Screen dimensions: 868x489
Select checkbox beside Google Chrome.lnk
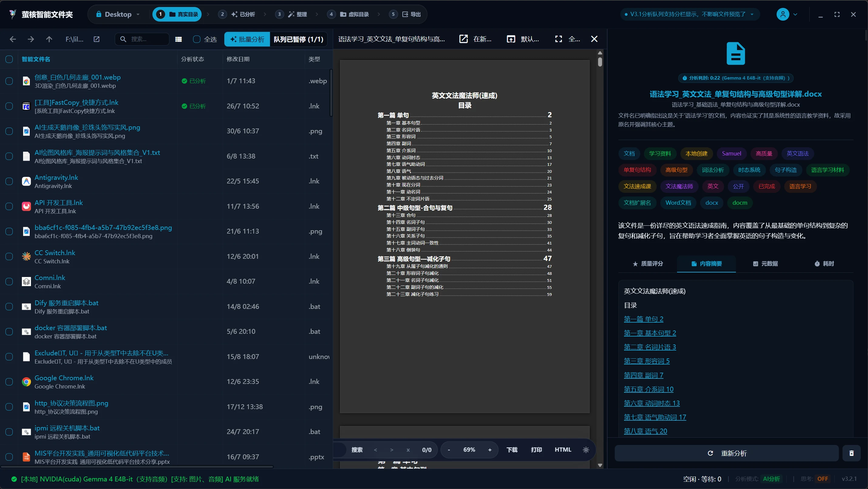(9, 381)
